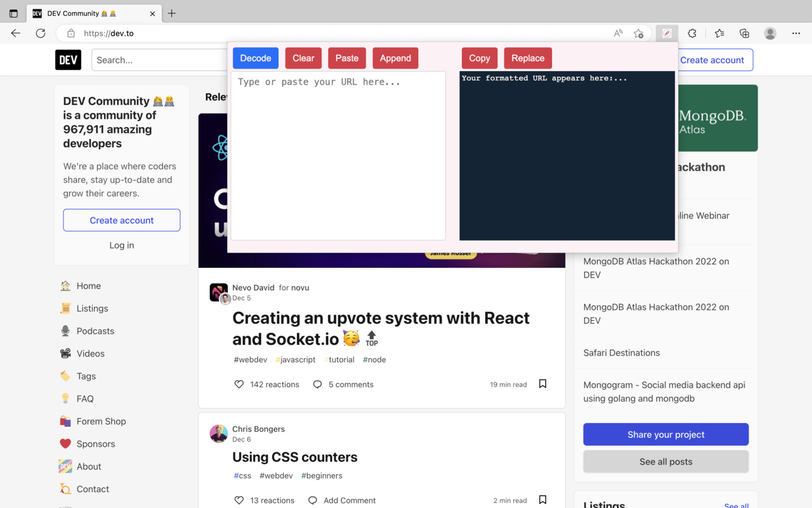
Task: Click heart icon beside 142 reactions
Action: pyautogui.click(x=239, y=384)
